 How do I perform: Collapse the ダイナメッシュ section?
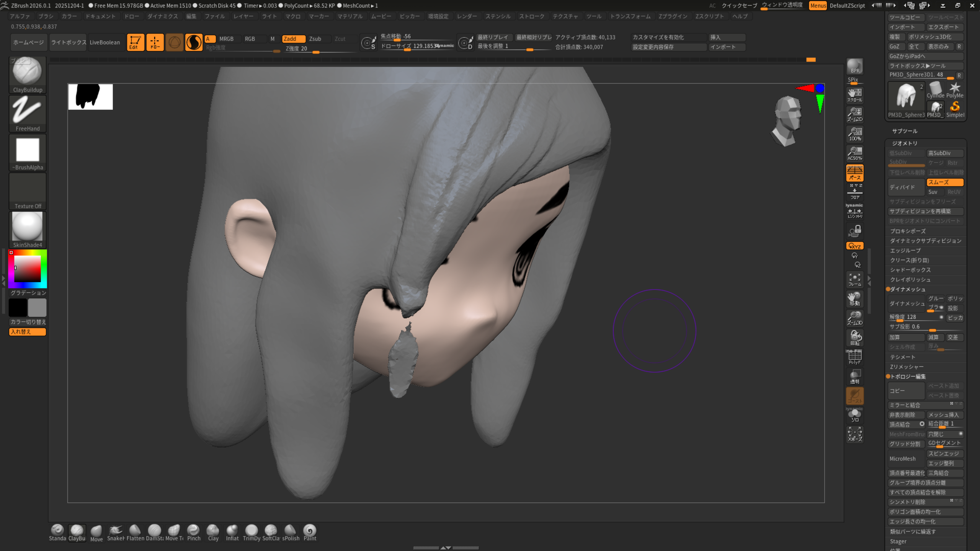[908, 289]
